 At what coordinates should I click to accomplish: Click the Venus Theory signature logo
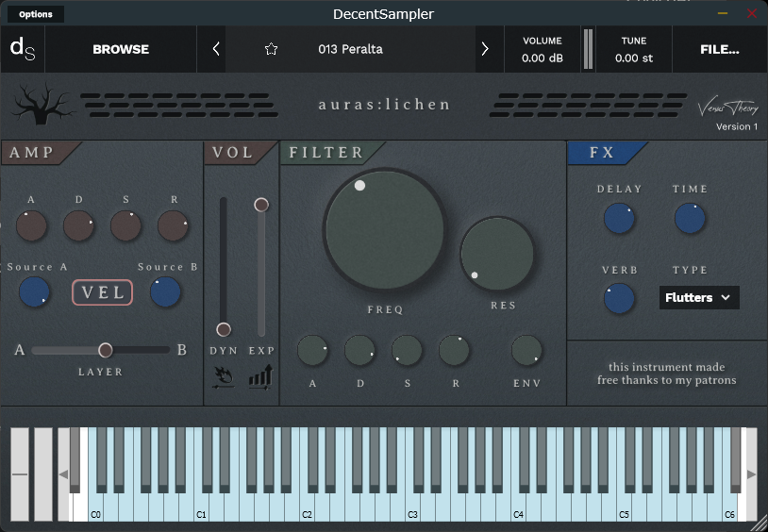click(727, 106)
